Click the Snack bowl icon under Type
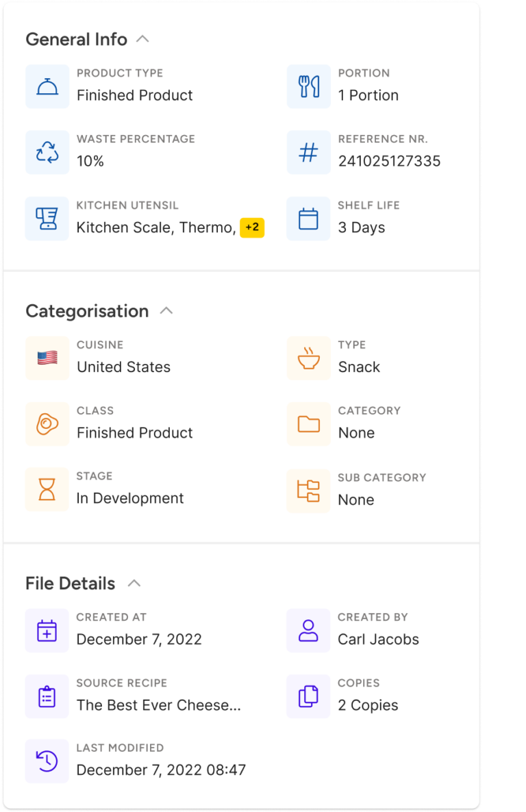 click(x=308, y=357)
